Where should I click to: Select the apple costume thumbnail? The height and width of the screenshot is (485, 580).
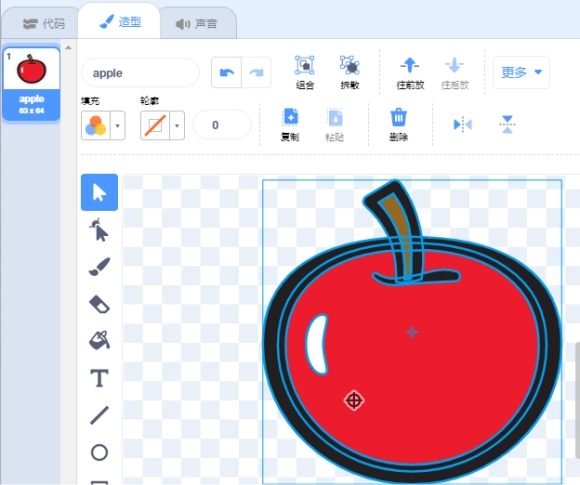coord(31,83)
